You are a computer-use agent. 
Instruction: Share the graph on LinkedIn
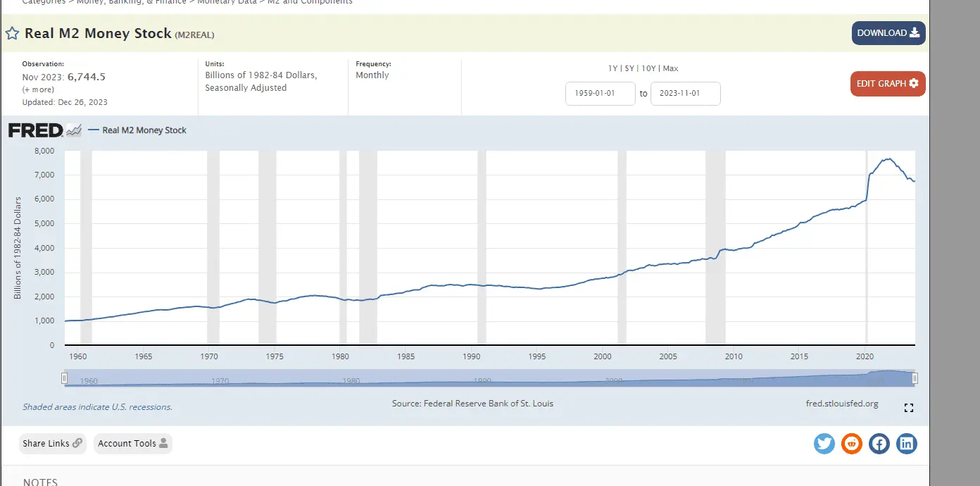point(907,444)
